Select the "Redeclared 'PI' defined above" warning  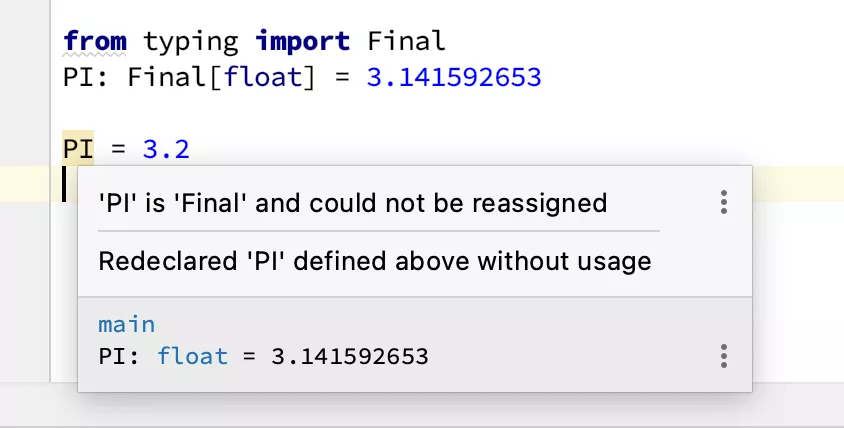(375, 262)
